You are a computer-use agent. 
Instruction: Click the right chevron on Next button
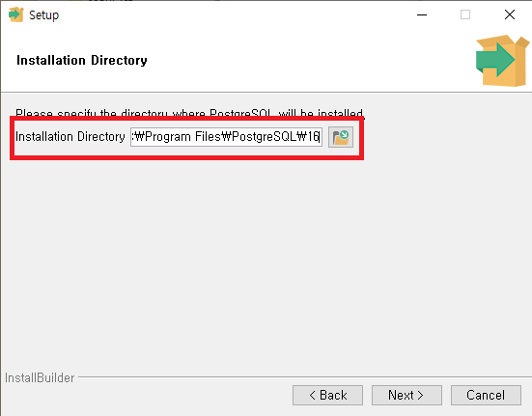click(420, 395)
